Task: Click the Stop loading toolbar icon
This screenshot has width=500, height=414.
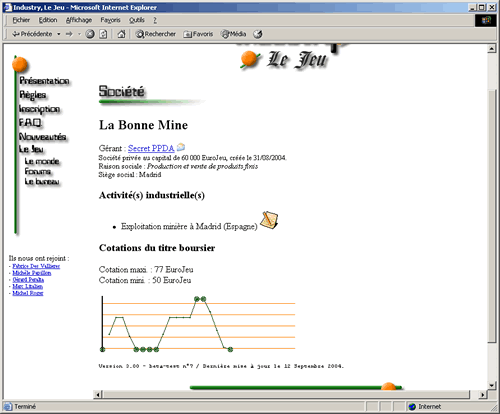Action: click(90, 34)
